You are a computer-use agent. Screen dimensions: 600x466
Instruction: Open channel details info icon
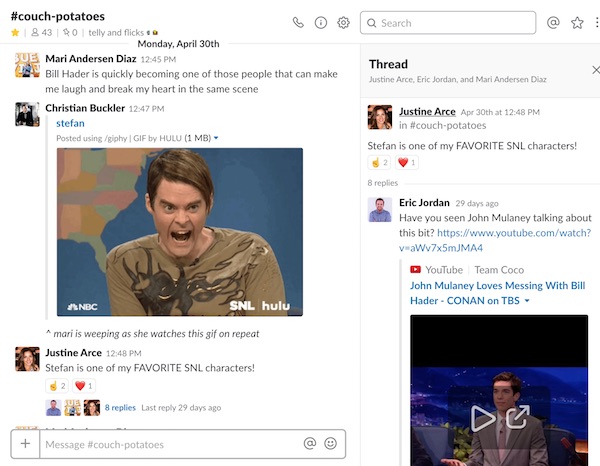(321, 22)
